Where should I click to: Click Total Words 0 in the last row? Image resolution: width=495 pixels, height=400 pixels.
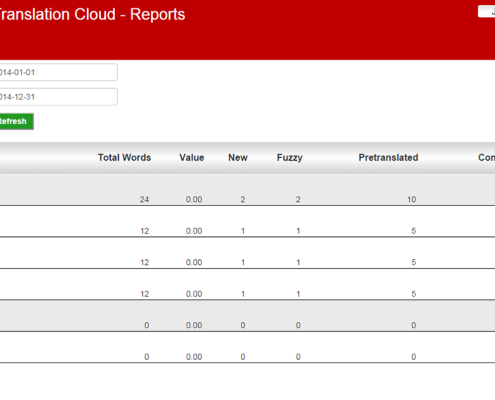(147, 357)
